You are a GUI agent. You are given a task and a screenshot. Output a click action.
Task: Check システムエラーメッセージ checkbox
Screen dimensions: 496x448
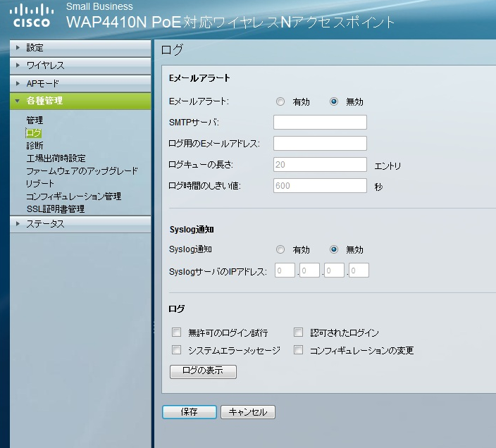coord(177,349)
